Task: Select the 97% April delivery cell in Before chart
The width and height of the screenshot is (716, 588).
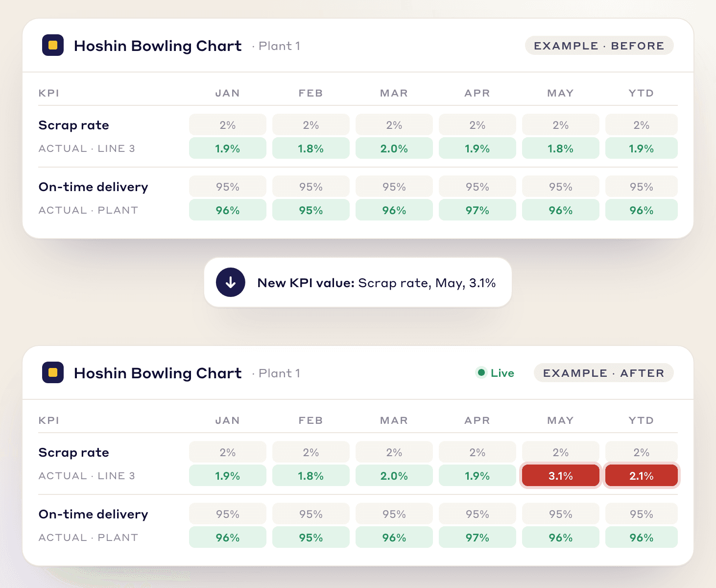Action: tap(477, 210)
